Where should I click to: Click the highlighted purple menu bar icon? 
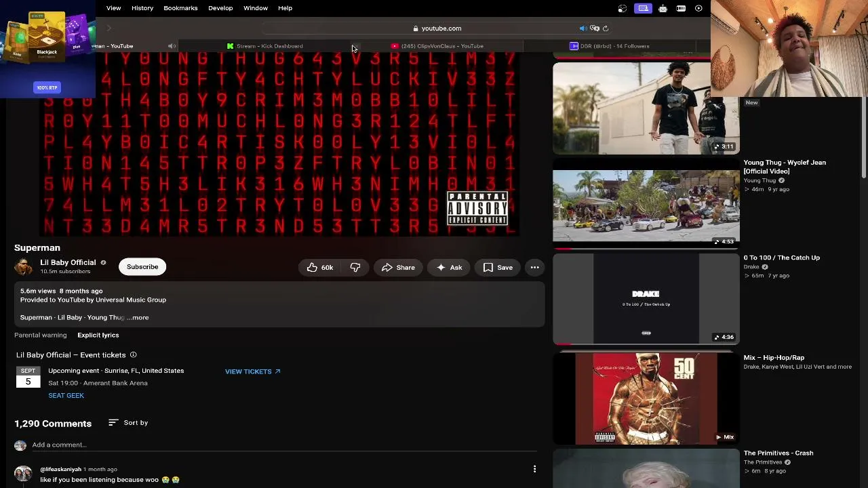[643, 8]
